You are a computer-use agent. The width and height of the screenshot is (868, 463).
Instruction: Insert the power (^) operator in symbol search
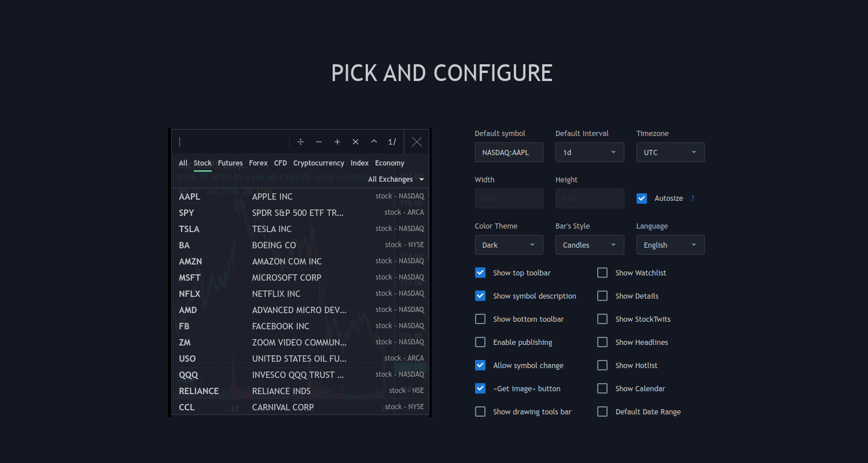click(374, 142)
